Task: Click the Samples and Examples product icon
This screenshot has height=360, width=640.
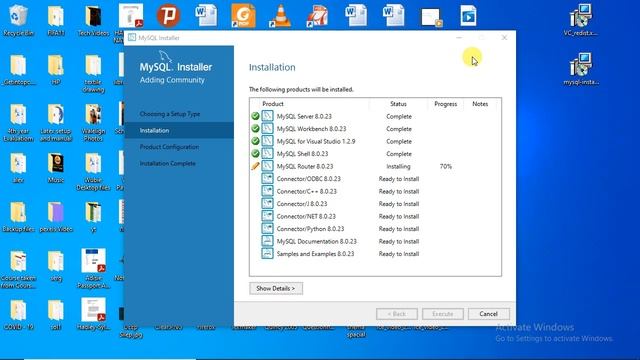Action: pos(267,254)
